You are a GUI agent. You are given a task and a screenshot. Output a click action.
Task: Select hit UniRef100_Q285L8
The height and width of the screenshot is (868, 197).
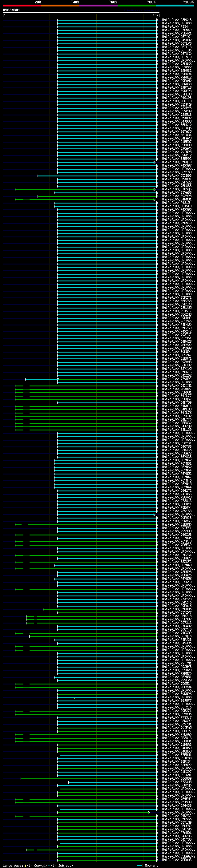click(176, 115)
